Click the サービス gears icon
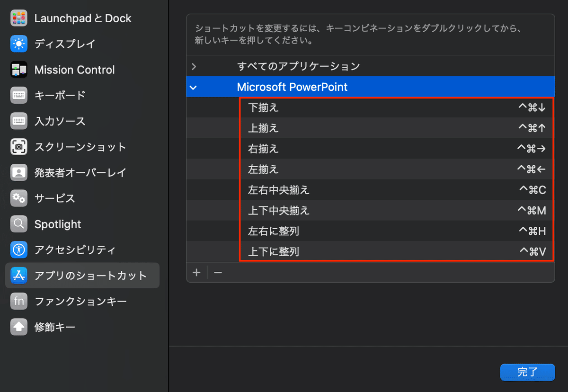The width and height of the screenshot is (568, 392). pyautogui.click(x=19, y=198)
